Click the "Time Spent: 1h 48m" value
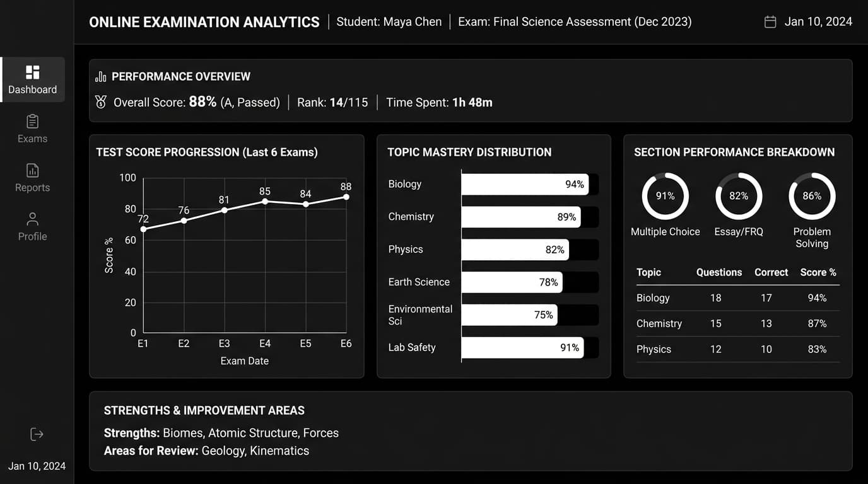The height and width of the screenshot is (484, 868). (x=439, y=102)
